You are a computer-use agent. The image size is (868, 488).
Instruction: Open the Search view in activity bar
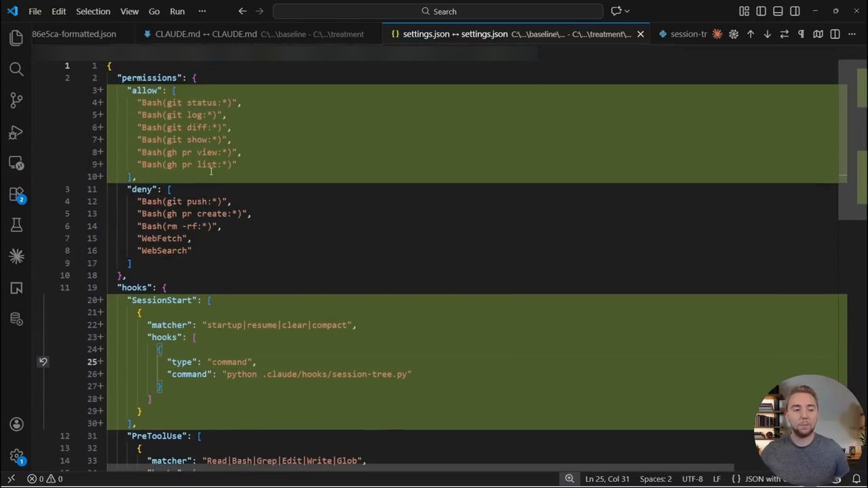pyautogui.click(x=16, y=69)
